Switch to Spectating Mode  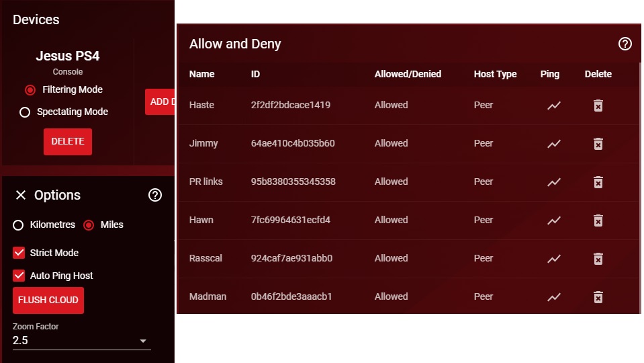click(25, 112)
